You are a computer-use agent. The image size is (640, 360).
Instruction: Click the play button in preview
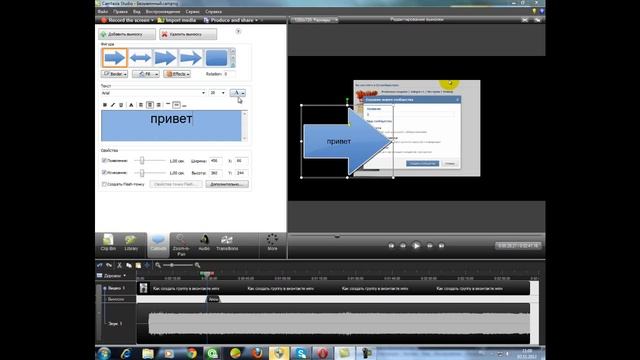coord(416,246)
